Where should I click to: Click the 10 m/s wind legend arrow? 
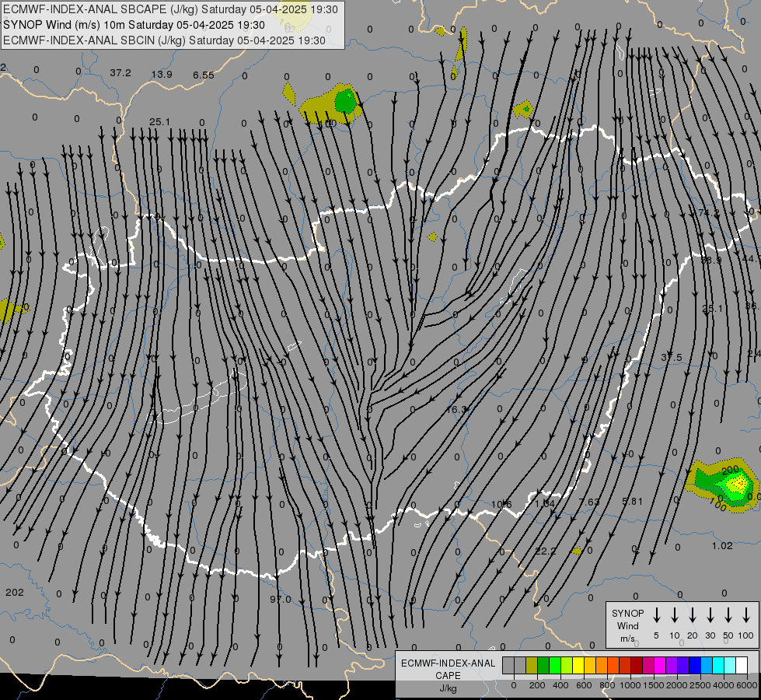tap(675, 615)
